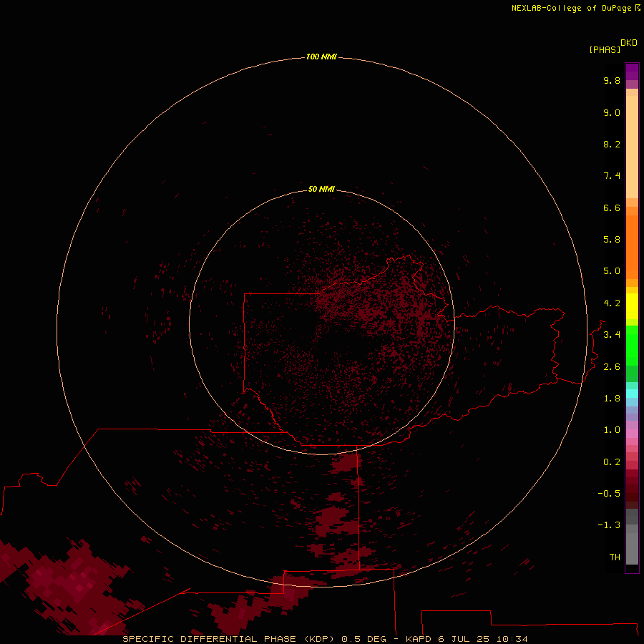Click the 0.2 scale value

(x=612, y=462)
